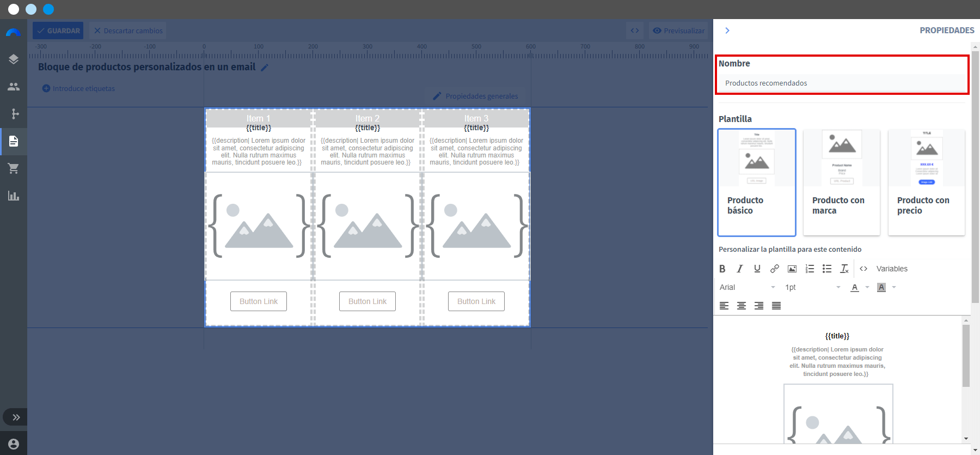Screen dimensions: 980x455
Task: Open the shopping cart section
Action: 14,168
